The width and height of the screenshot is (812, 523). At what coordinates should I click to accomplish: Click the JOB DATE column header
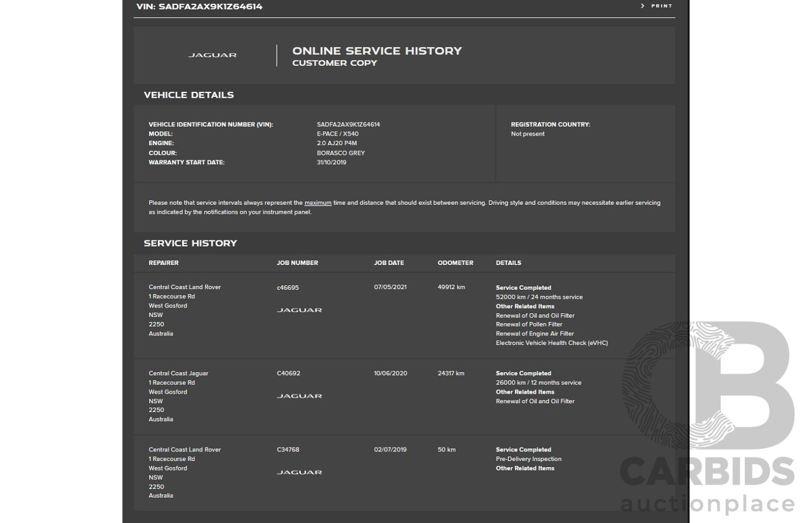[389, 263]
